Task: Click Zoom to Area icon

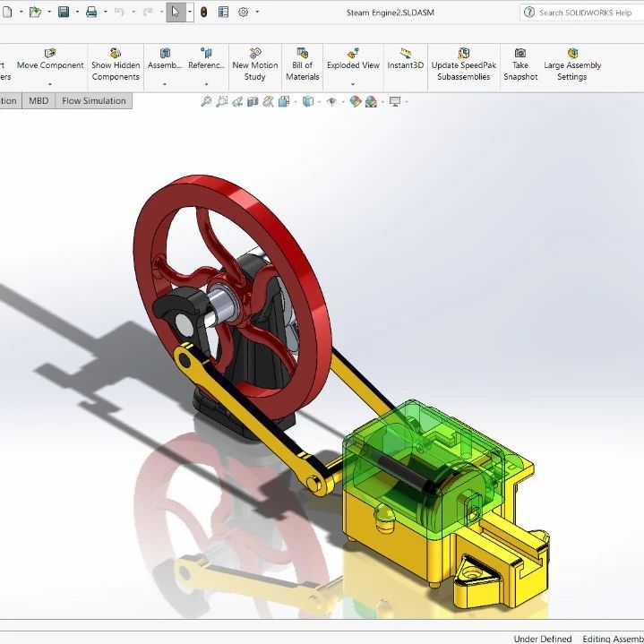Action: (222, 101)
